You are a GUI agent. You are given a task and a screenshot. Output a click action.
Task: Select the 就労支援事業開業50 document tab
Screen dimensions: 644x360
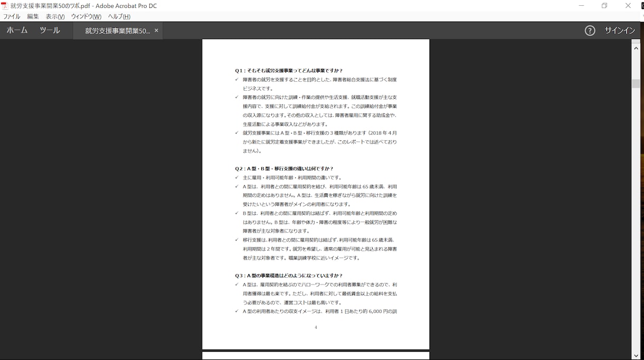(x=117, y=31)
